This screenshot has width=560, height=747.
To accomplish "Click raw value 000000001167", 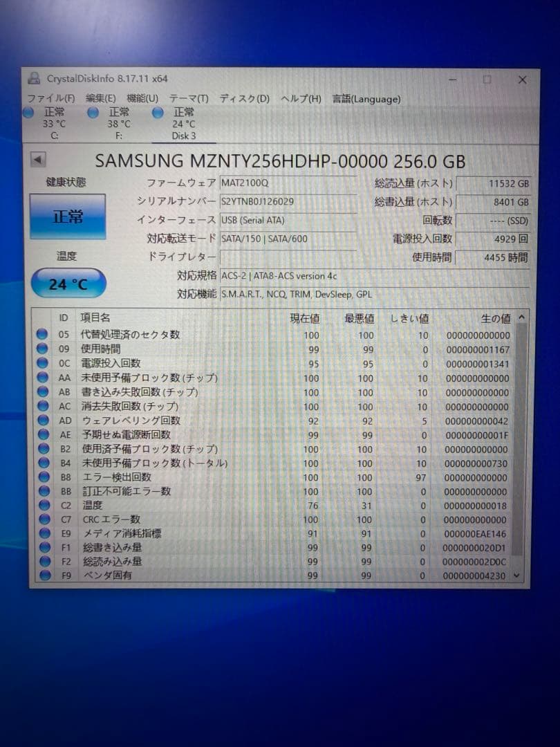I will [478, 350].
